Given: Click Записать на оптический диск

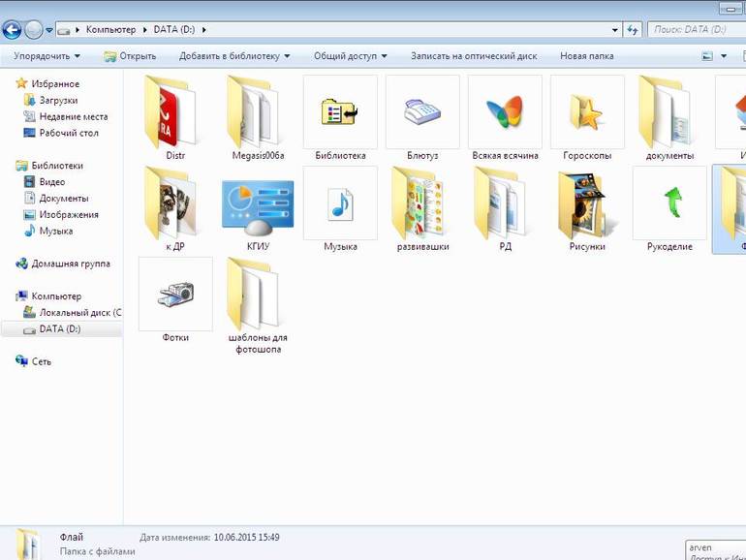Looking at the screenshot, I should tap(474, 56).
